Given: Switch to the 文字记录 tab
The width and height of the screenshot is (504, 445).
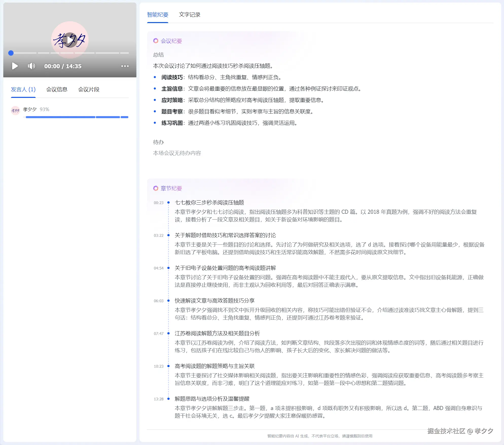Looking at the screenshot, I should point(189,15).
